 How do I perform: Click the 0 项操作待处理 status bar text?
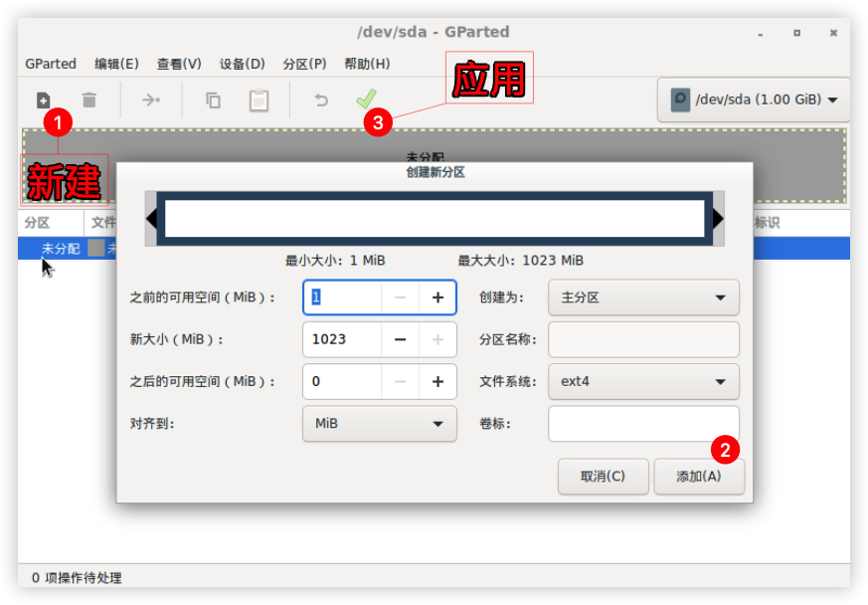pos(77,578)
